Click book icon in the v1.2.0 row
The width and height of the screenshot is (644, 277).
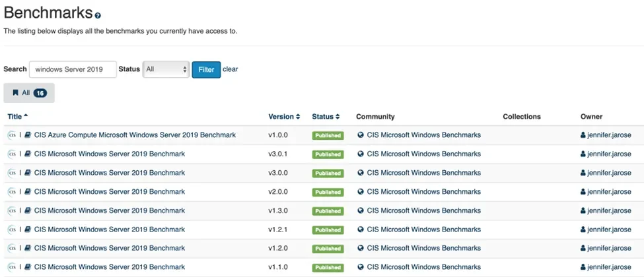28,248
